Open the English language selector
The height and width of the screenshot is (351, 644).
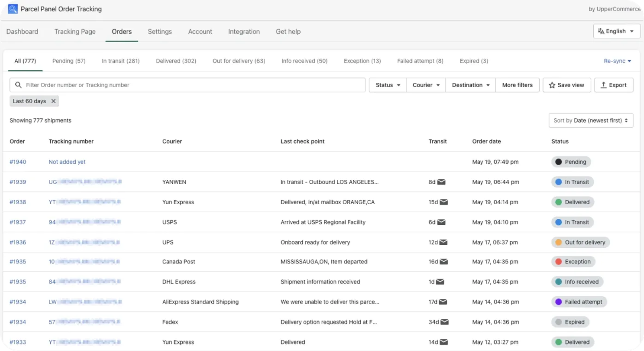click(x=617, y=31)
